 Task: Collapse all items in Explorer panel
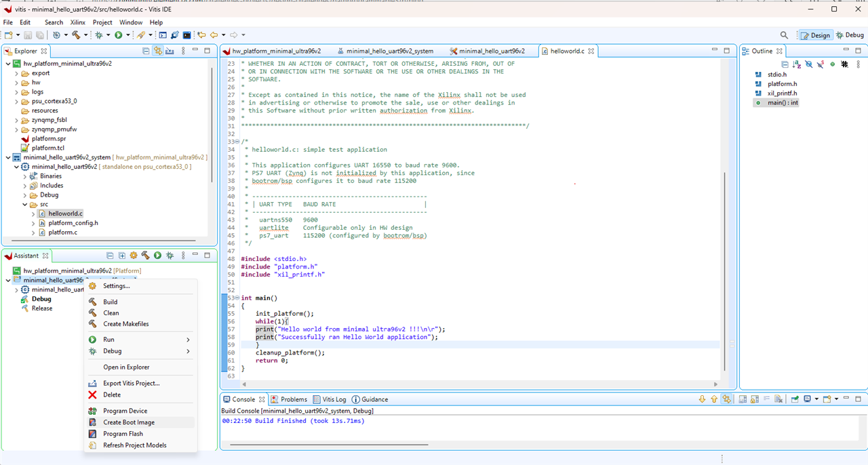146,51
